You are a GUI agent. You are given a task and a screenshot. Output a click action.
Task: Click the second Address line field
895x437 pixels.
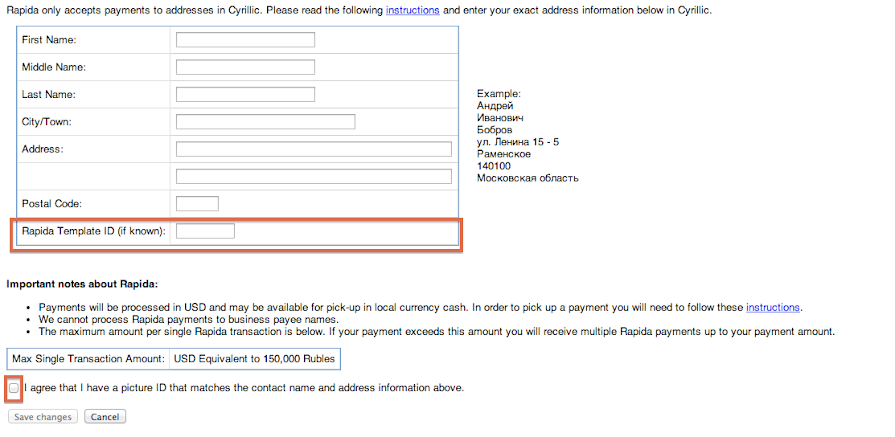(313, 176)
